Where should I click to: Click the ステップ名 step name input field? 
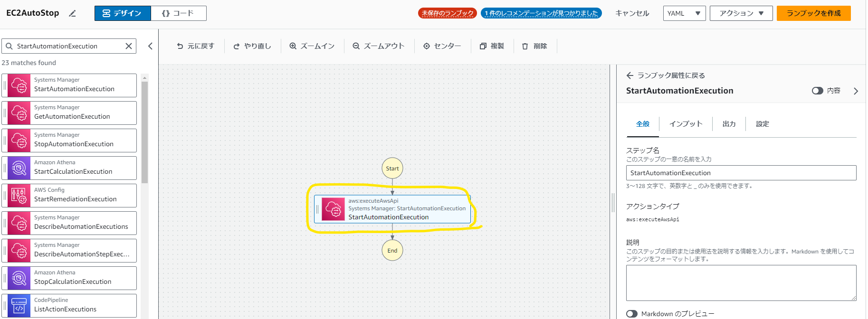click(x=741, y=173)
